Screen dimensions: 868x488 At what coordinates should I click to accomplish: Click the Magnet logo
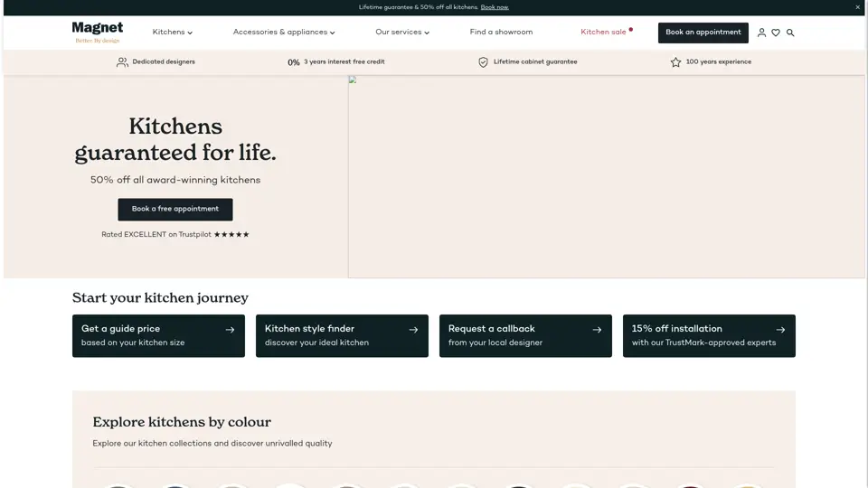(98, 33)
